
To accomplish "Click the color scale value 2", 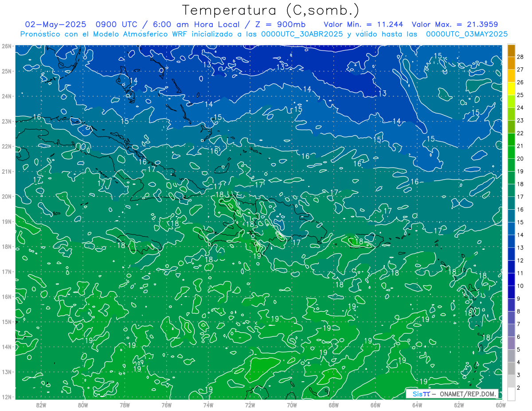I will 519,388.
